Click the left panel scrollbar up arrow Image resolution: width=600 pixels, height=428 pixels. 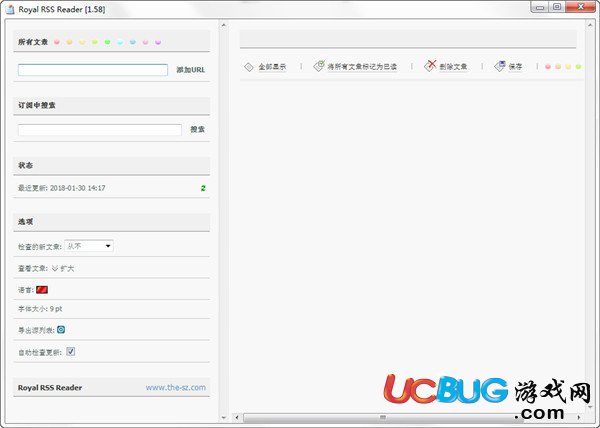224,25
